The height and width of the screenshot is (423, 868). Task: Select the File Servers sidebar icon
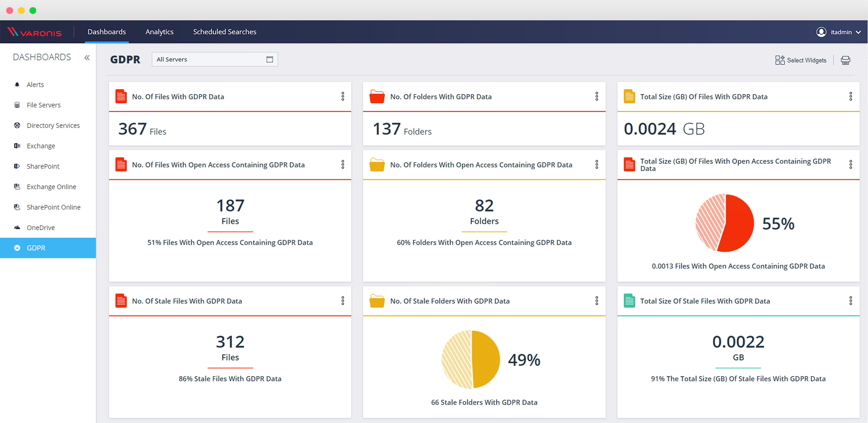point(17,105)
